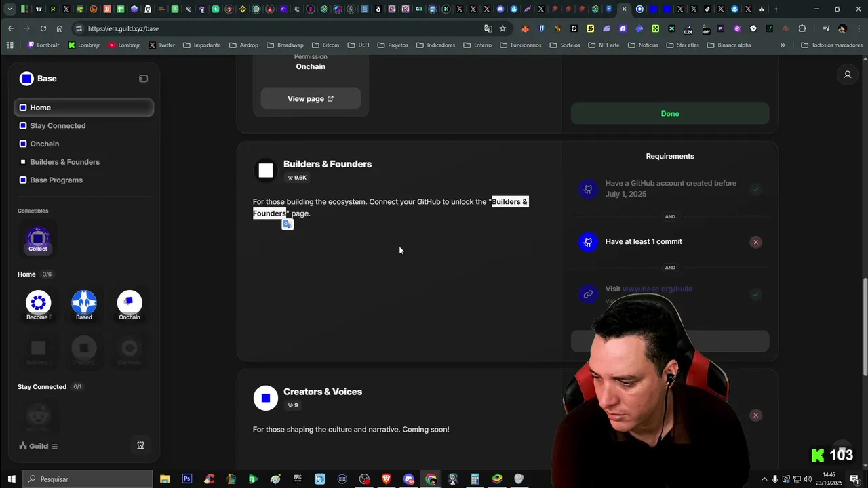This screenshot has width=868, height=488.
Task: Open the browser home page button
Action: point(60,28)
